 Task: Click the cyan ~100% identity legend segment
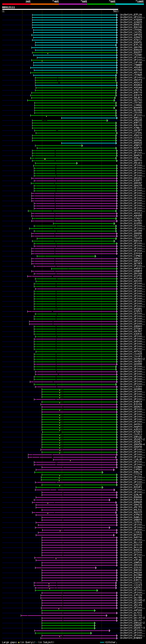[x=130, y=4]
